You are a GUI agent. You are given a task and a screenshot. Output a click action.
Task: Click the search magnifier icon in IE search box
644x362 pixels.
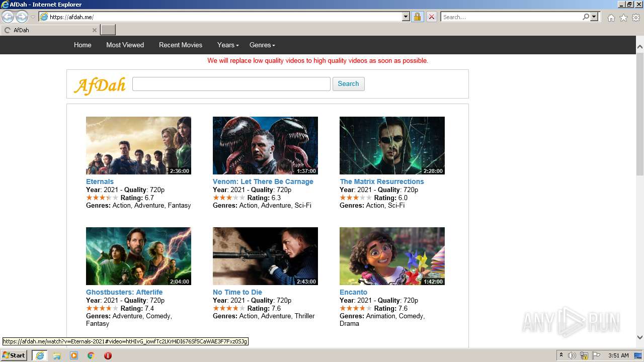coord(586,17)
